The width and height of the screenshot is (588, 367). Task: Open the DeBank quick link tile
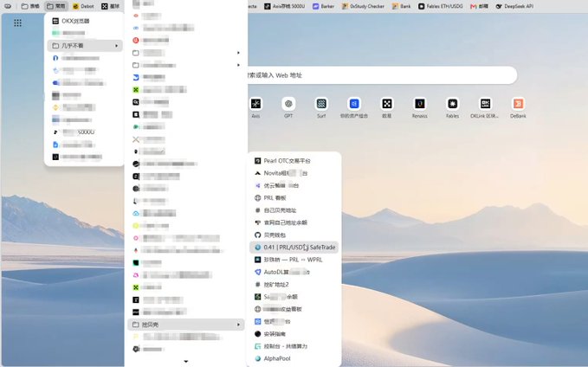click(518, 104)
